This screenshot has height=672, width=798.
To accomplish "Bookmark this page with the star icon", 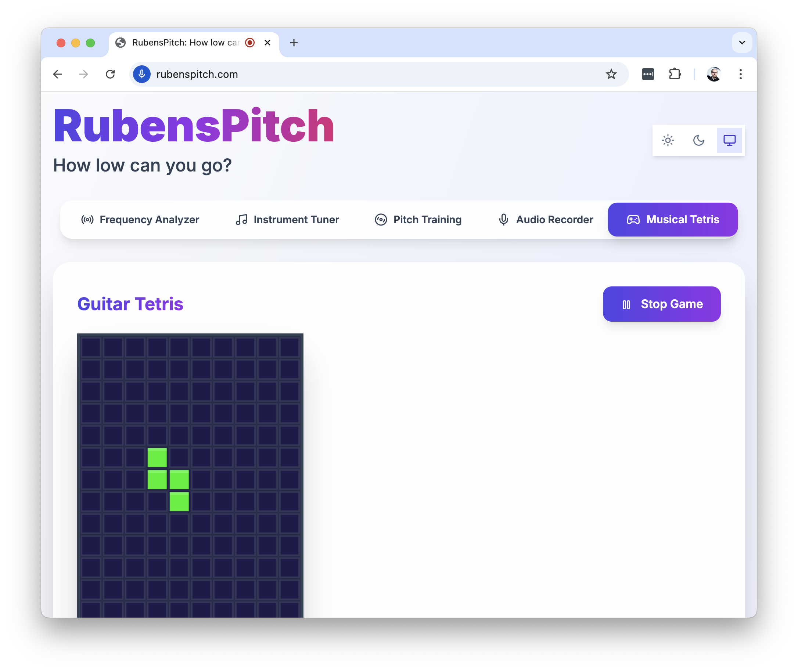I will pyautogui.click(x=611, y=74).
